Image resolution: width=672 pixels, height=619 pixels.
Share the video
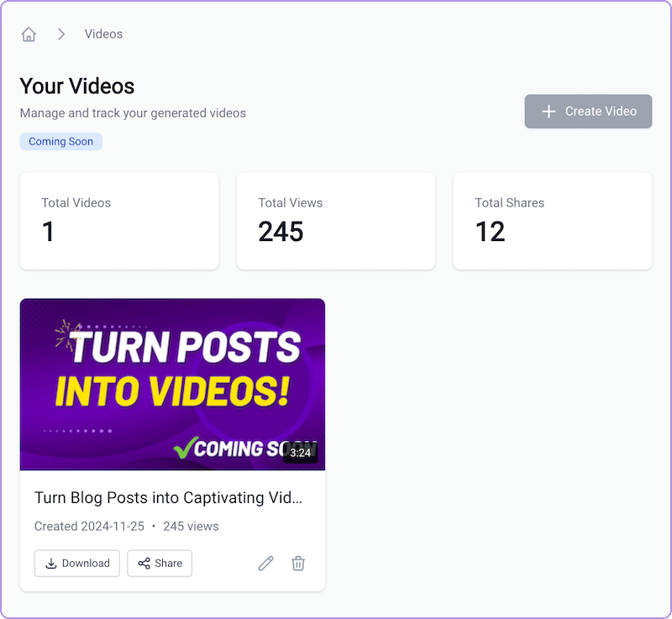tap(160, 564)
